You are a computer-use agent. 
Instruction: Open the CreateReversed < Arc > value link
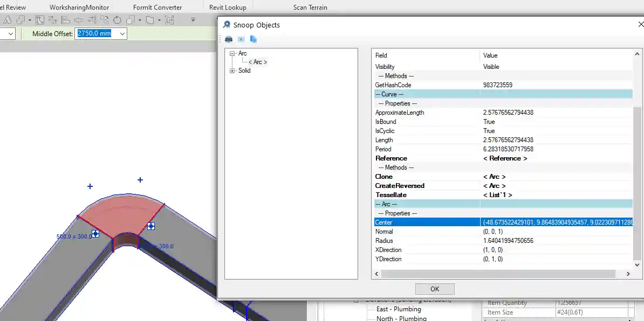click(494, 186)
